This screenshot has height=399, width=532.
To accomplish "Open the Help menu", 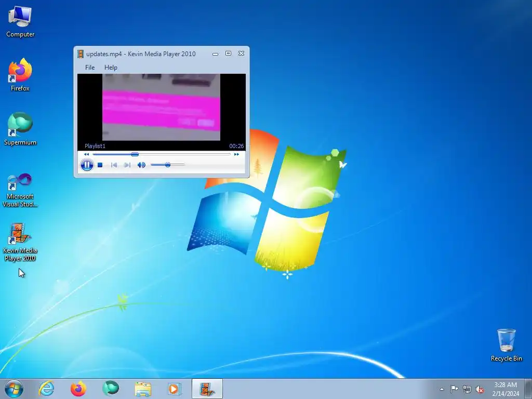I will [111, 68].
